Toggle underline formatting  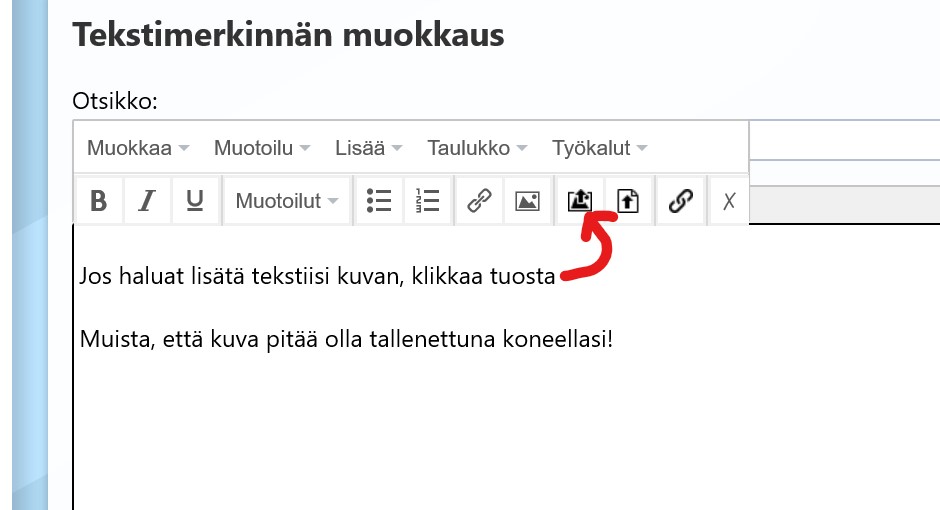(x=195, y=201)
